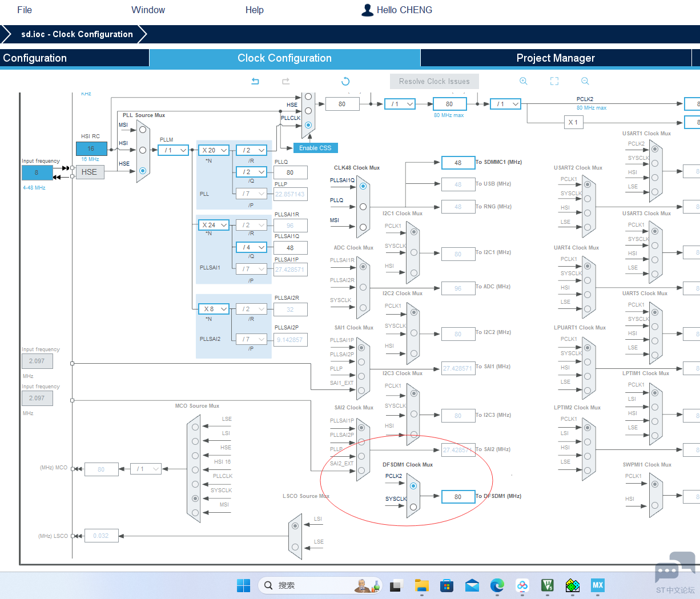Open the Window menu

pos(148,10)
